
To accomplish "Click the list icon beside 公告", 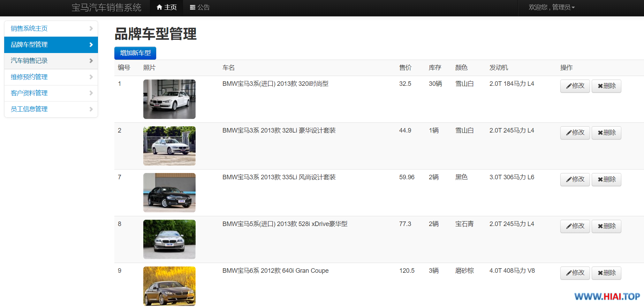I will 192,7.
